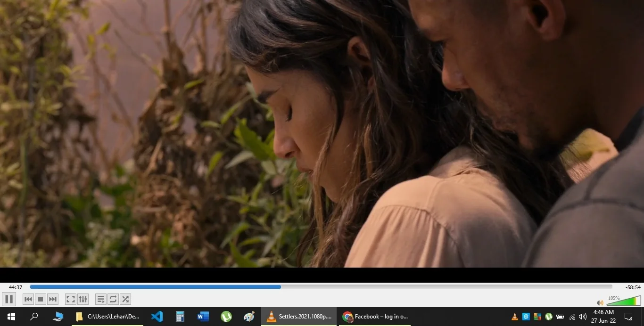This screenshot has height=326, width=644.
Task: Stop the video playback
Action: pos(41,299)
